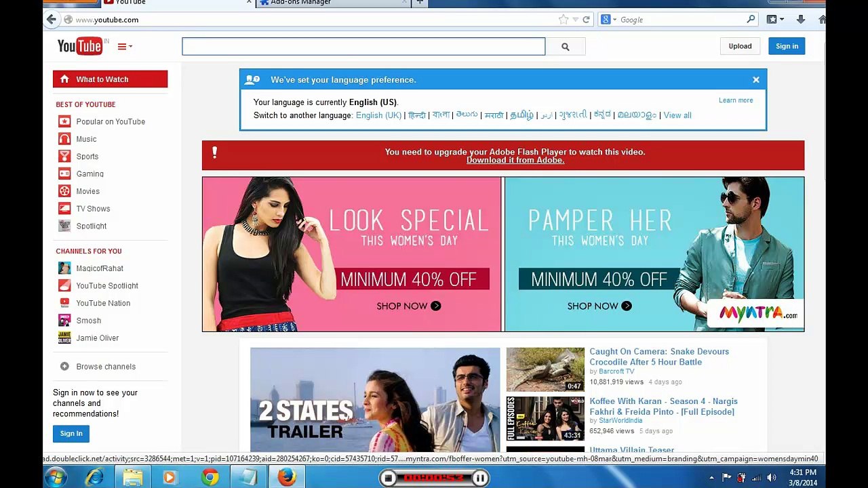Open Popular on YouTube
The image size is (868, 488).
111,122
